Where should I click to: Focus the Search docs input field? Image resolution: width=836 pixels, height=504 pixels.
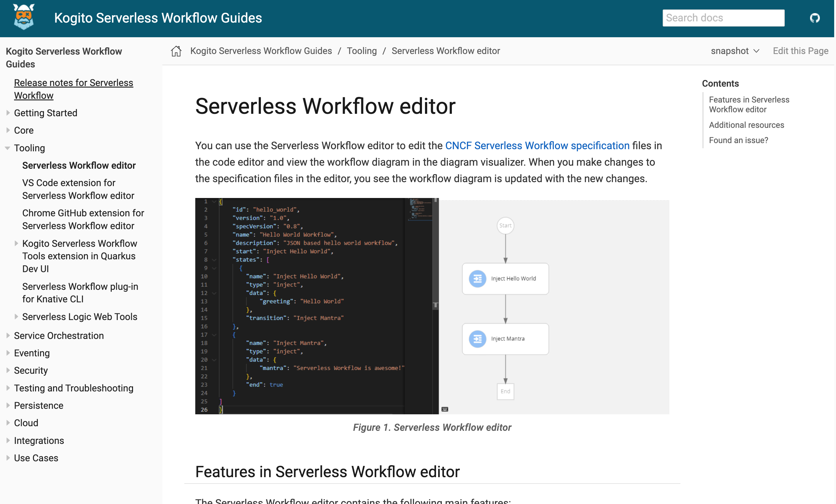click(x=723, y=18)
